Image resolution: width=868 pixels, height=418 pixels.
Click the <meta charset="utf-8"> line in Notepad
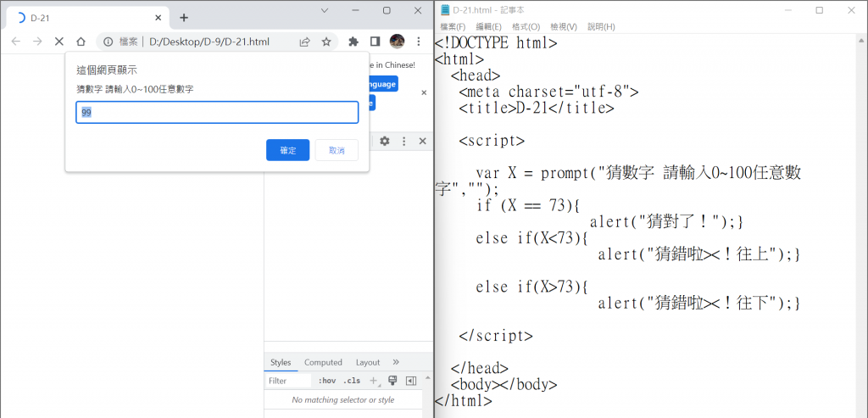[x=549, y=92]
